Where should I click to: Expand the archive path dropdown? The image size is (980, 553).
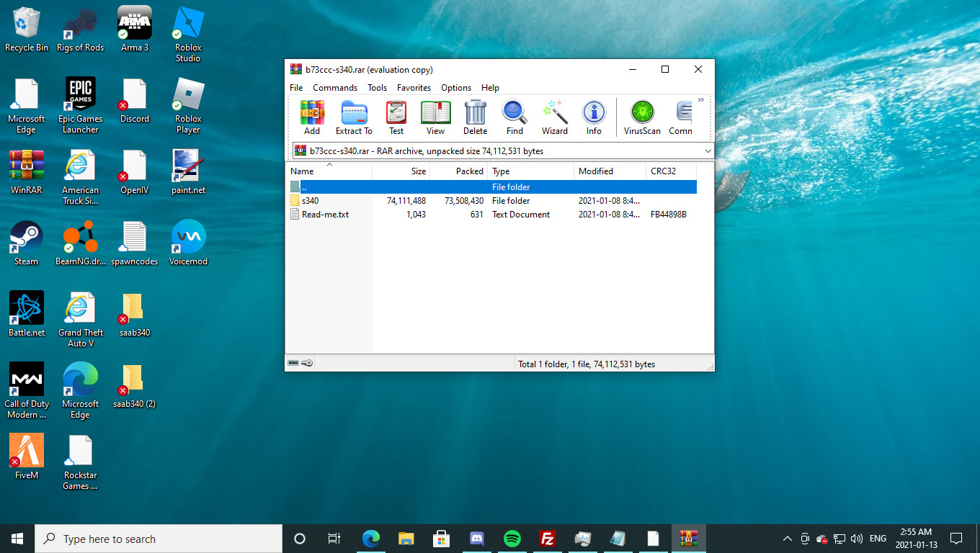pyautogui.click(x=708, y=151)
